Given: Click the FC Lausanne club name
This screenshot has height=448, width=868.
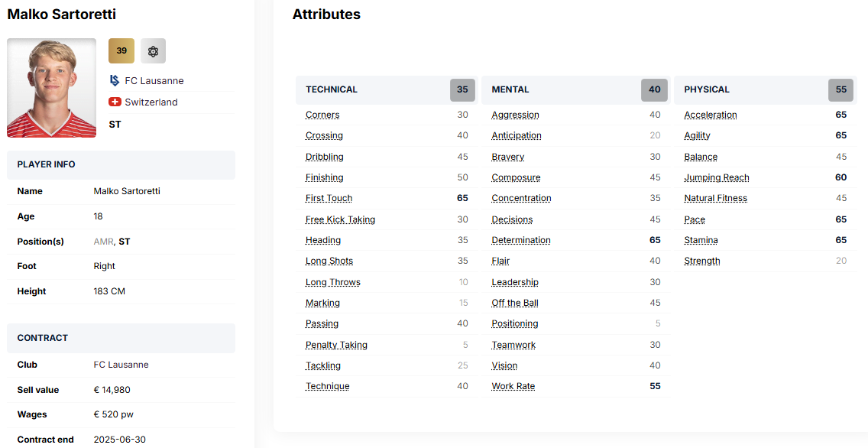Looking at the screenshot, I should pyautogui.click(x=154, y=80).
